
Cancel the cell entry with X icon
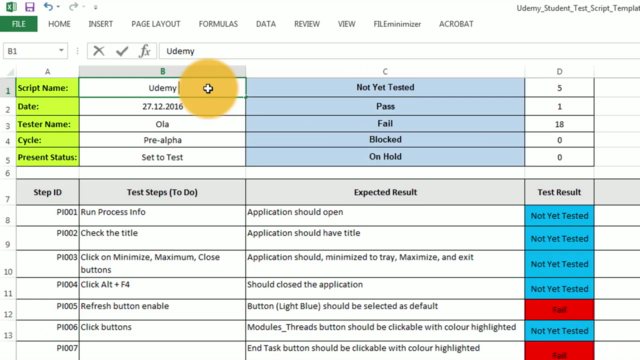click(x=99, y=51)
